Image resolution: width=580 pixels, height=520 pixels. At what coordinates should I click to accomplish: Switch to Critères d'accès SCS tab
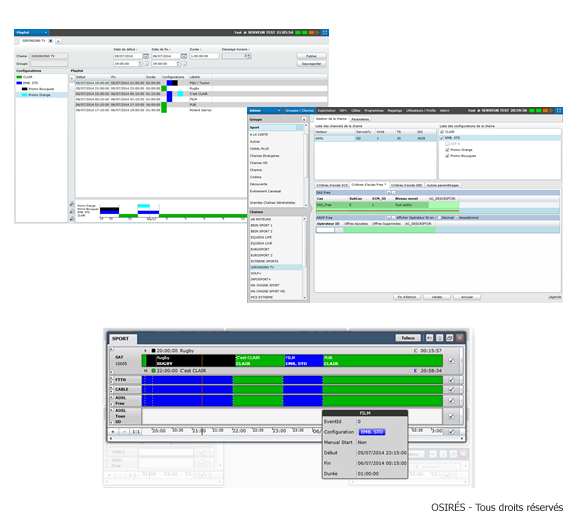coord(332,185)
